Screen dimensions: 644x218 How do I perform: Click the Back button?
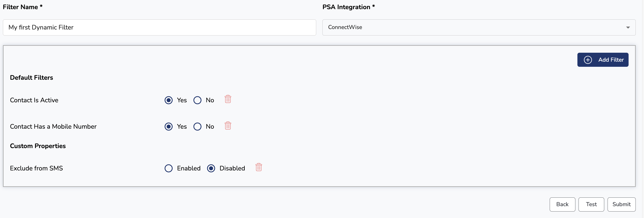pyautogui.click(x=562, y=204)
